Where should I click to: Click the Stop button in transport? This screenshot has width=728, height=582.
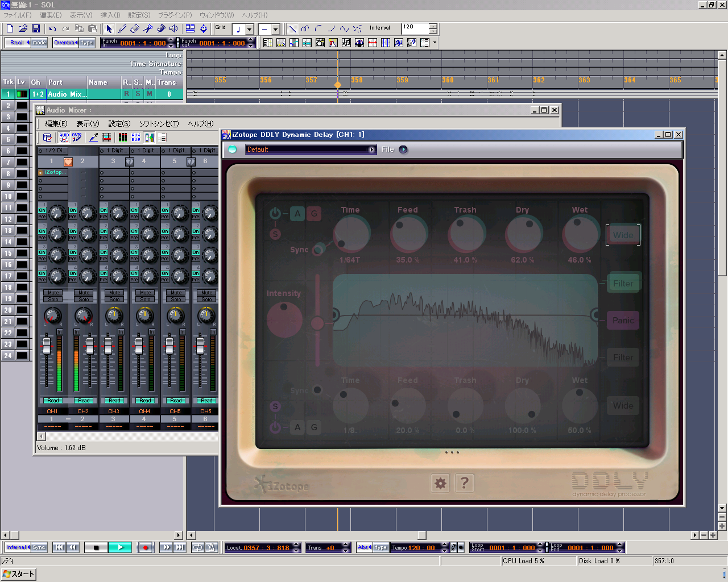click(x=96, y=547)
